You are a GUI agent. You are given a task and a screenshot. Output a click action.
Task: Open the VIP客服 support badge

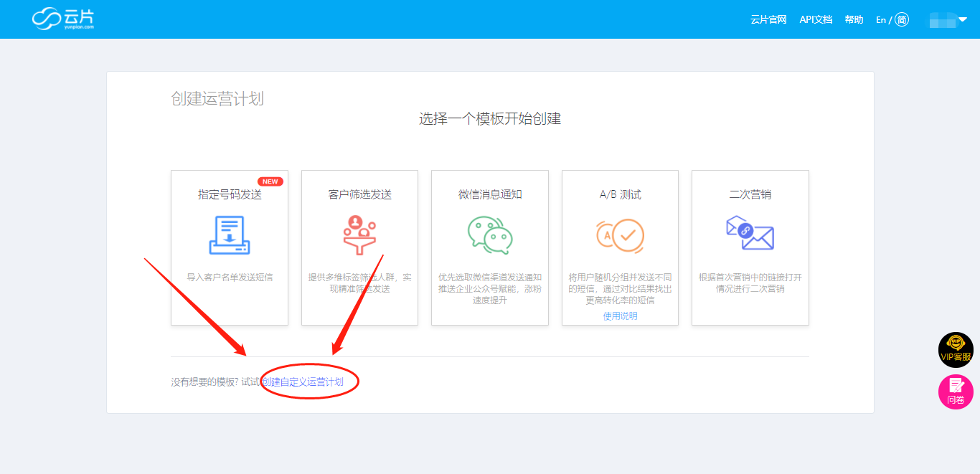click(x=956, y=349)
